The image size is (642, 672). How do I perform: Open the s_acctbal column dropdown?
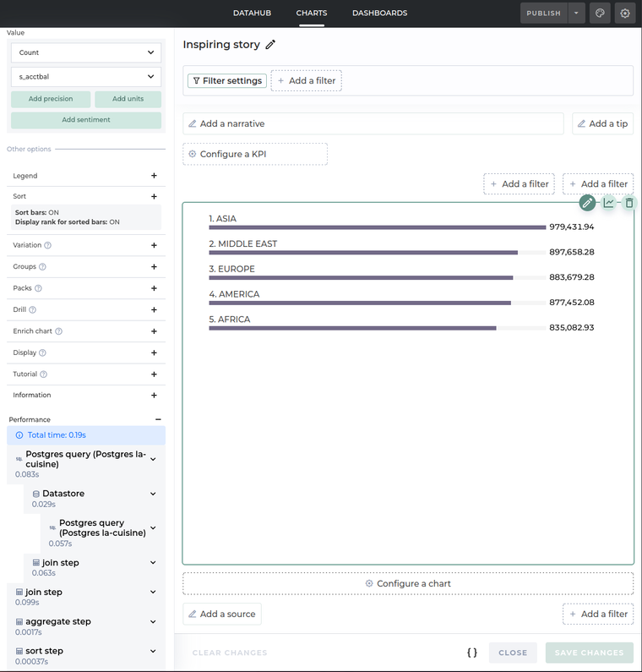click(86, 77)
